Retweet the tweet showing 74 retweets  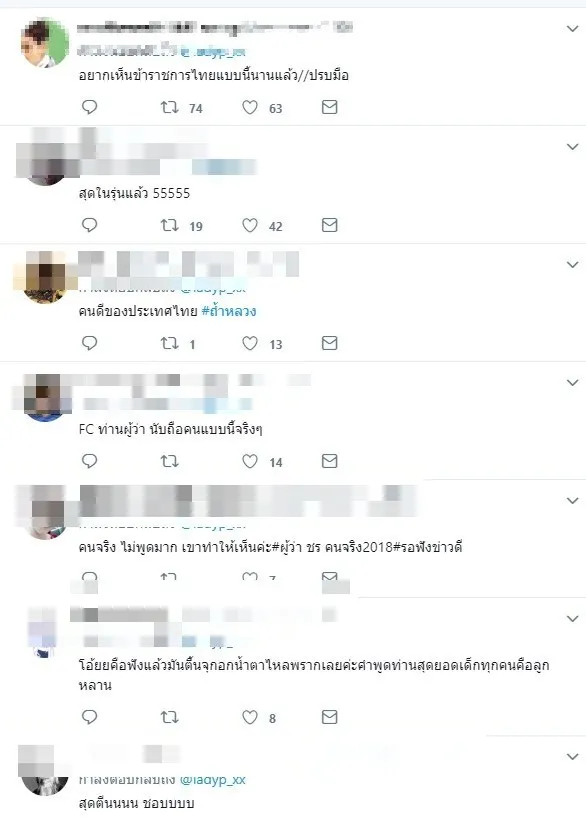170,107
